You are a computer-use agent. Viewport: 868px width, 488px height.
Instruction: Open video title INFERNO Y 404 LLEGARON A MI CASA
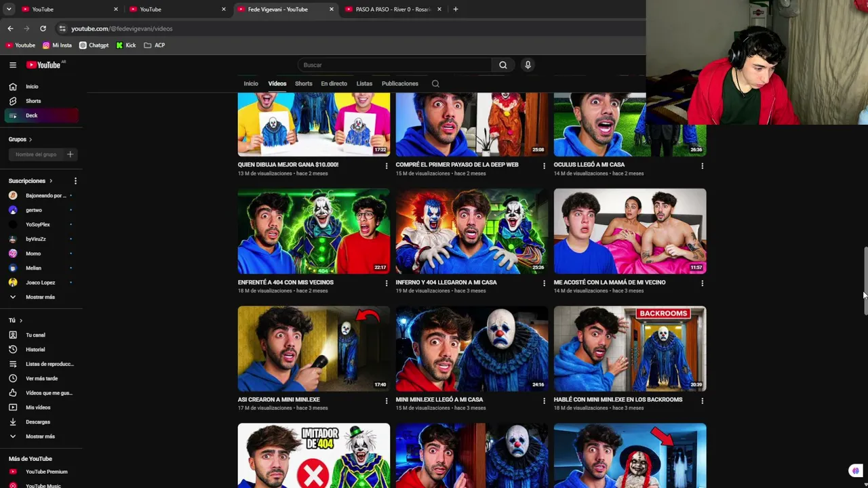(446, 283)
